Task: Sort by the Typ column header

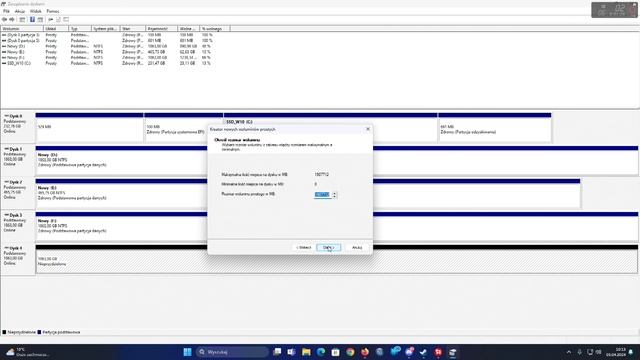Action: pos(80,29)
